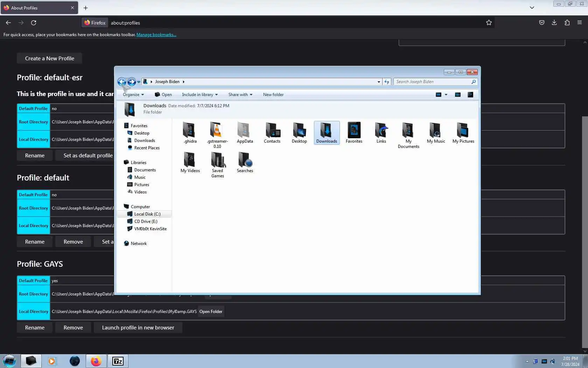The height and width of the screenshot is (368, 588).
Task: Open the .gstreamer-0.10 folder
Action: pyautogui.click(x=217, y=135)
